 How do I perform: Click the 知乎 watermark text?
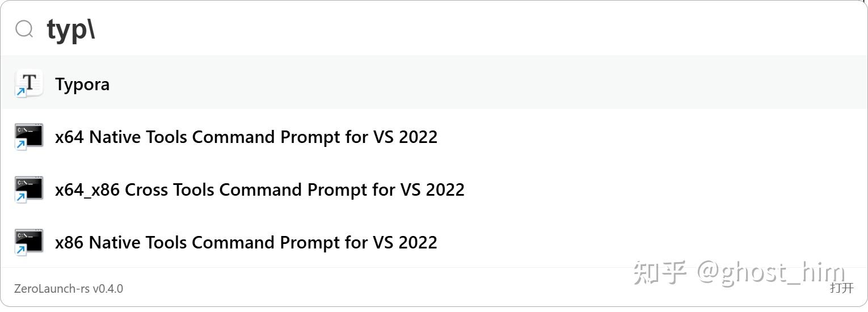point(660,272)
